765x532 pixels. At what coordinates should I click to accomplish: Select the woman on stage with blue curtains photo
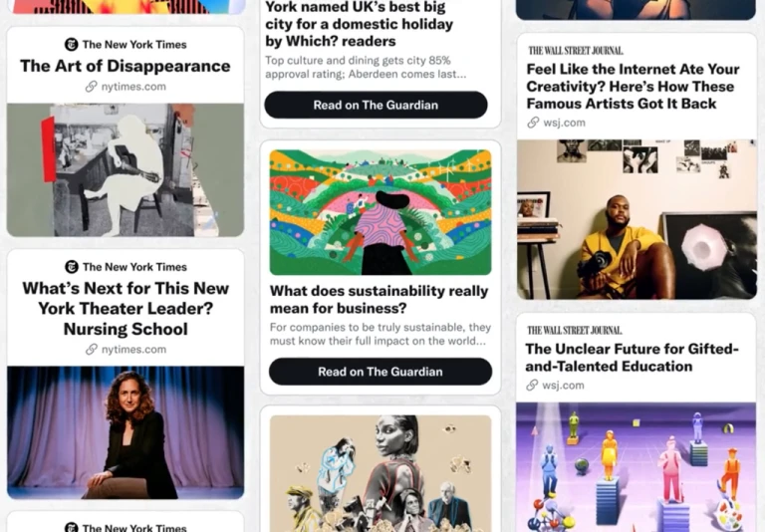(x=126, y=432)
